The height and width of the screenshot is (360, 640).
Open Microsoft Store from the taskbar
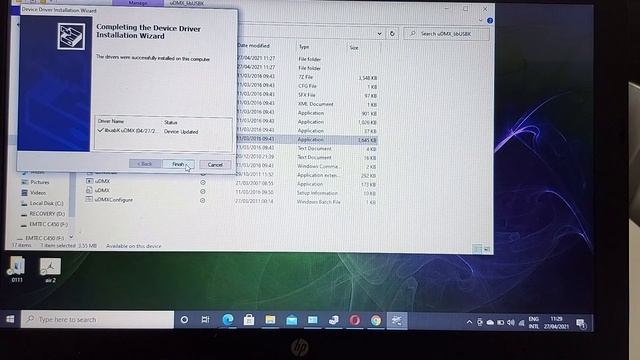pyautogui.click(x=249, y=320)
